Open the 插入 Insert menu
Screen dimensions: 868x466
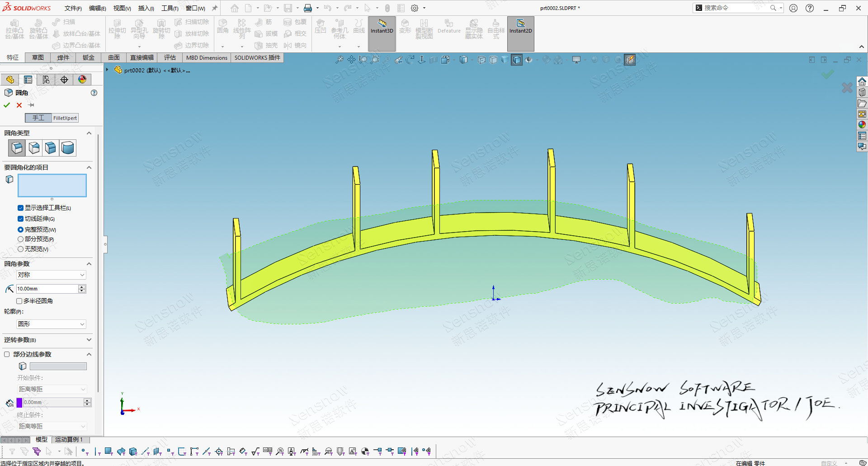click(x=146, y=8)
